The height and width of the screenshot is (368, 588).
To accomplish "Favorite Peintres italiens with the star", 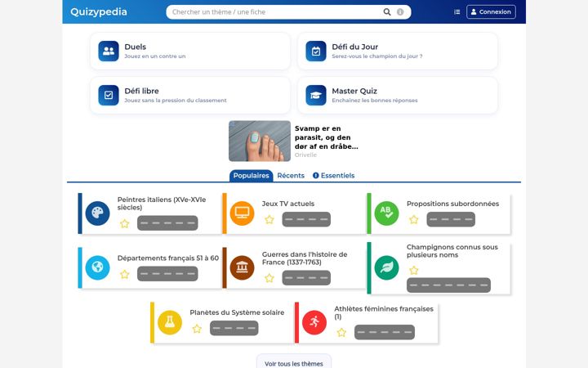I will [x=124, y=224].
